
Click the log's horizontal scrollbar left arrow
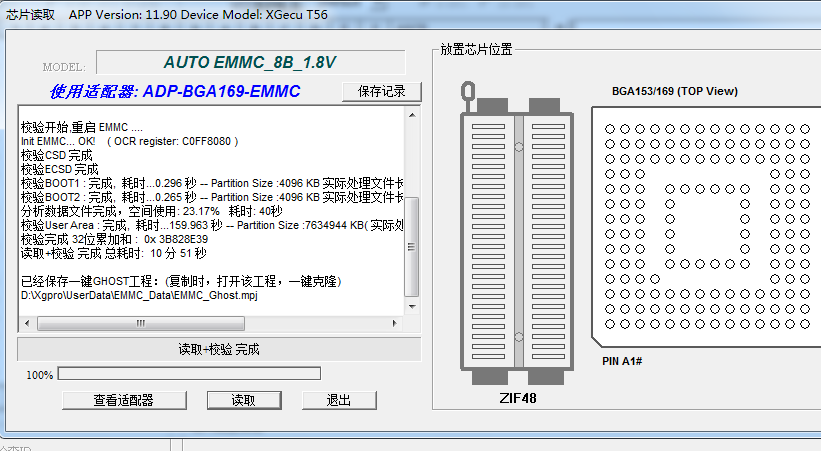coord(25,324)
